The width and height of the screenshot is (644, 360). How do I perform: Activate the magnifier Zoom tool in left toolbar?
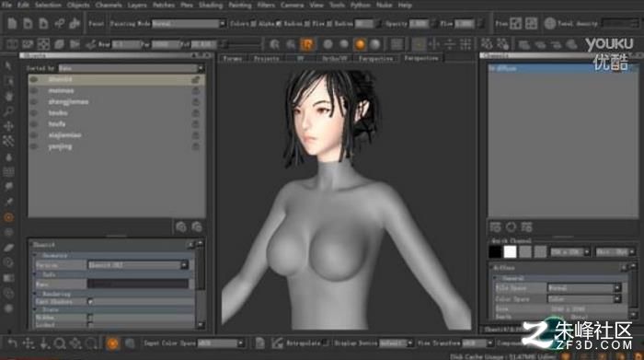8,111
